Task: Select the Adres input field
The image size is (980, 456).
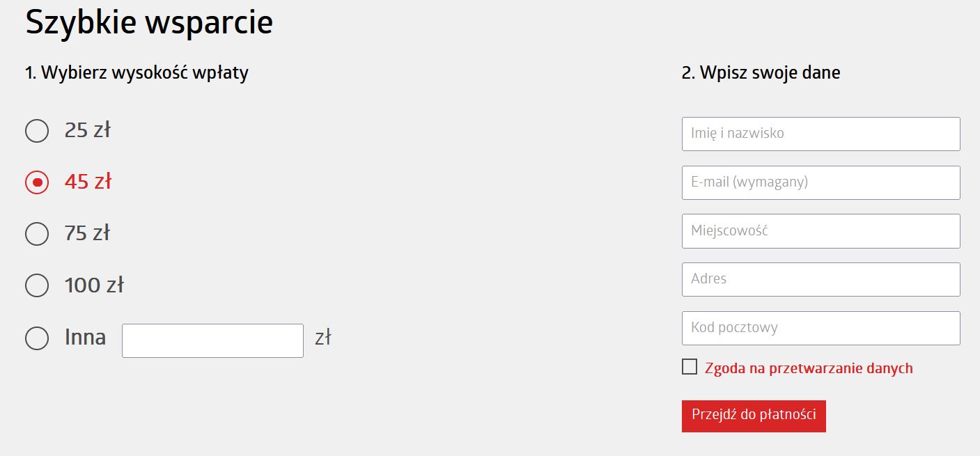Action: pyautogui.click(x=820, y=279)
